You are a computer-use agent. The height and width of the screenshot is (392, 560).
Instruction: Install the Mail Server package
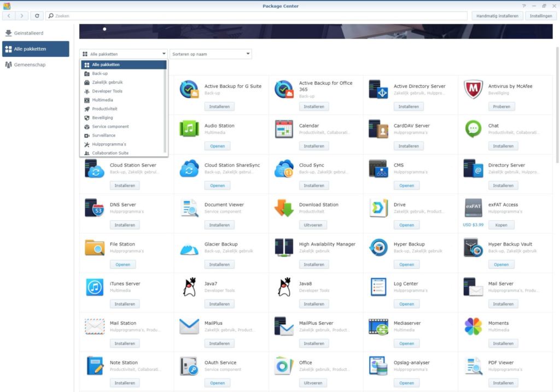click(x=503, y=304)
